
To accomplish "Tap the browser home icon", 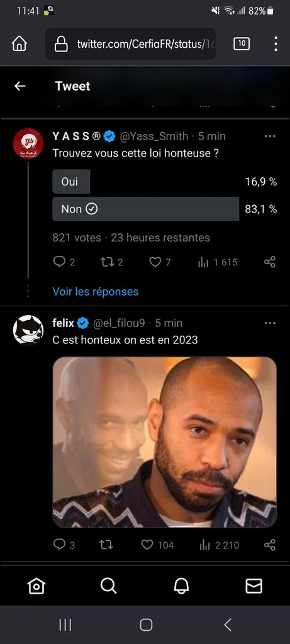I will point(20,43).
